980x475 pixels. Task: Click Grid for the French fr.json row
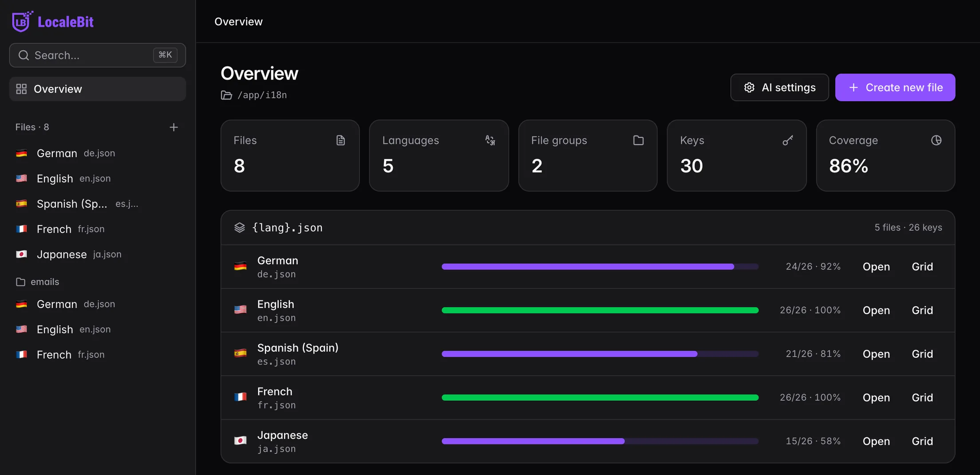(x=922, y=398)
